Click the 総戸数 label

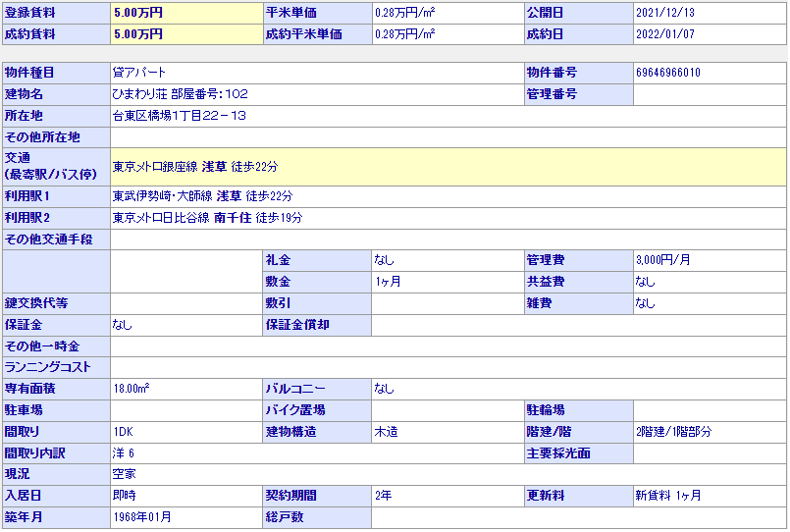[285, 517]
